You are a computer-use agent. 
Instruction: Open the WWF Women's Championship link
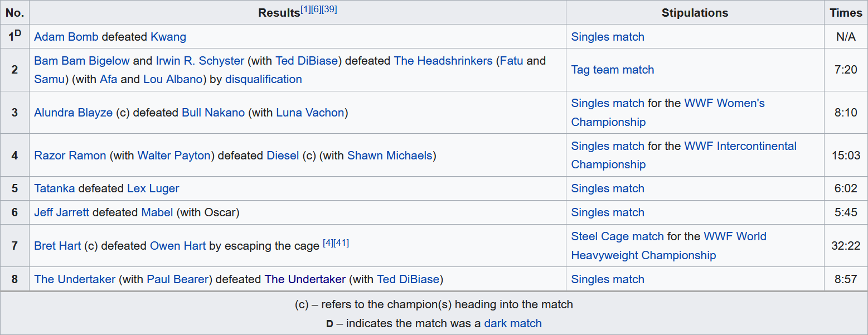(x=724, y=103)
